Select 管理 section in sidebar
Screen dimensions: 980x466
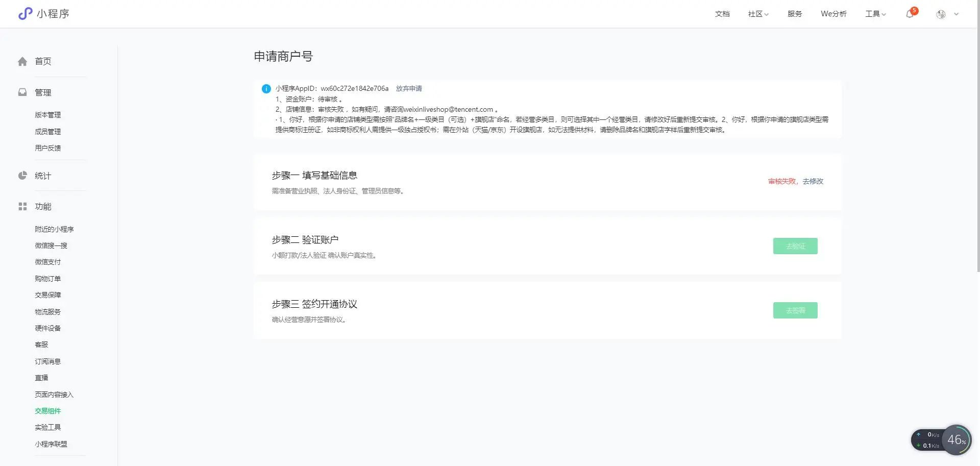pos(43,92)
